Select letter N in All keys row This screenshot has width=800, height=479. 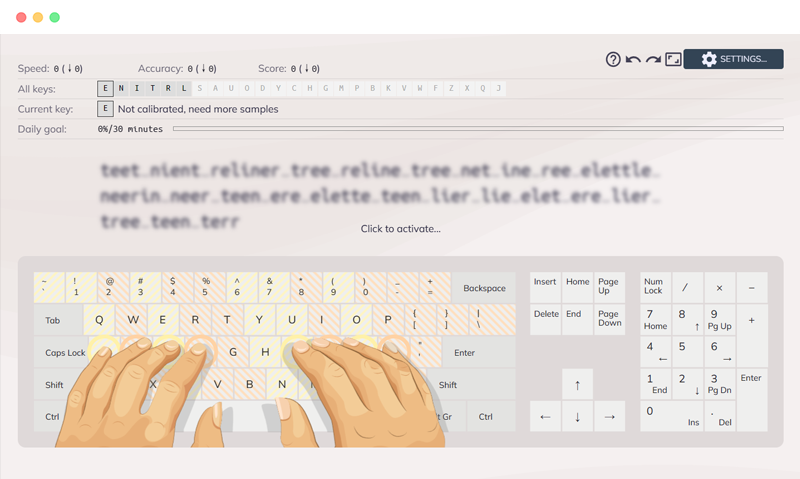coord(121,89)
